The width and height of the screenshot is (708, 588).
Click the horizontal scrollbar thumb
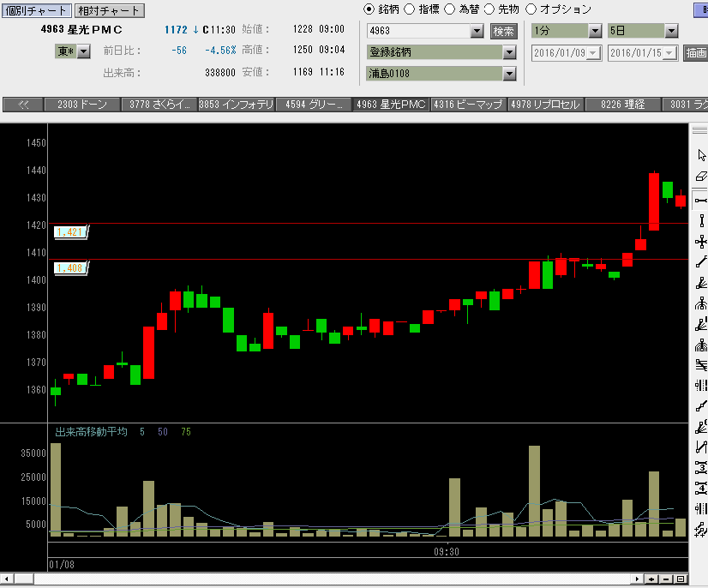pos(23,579)
